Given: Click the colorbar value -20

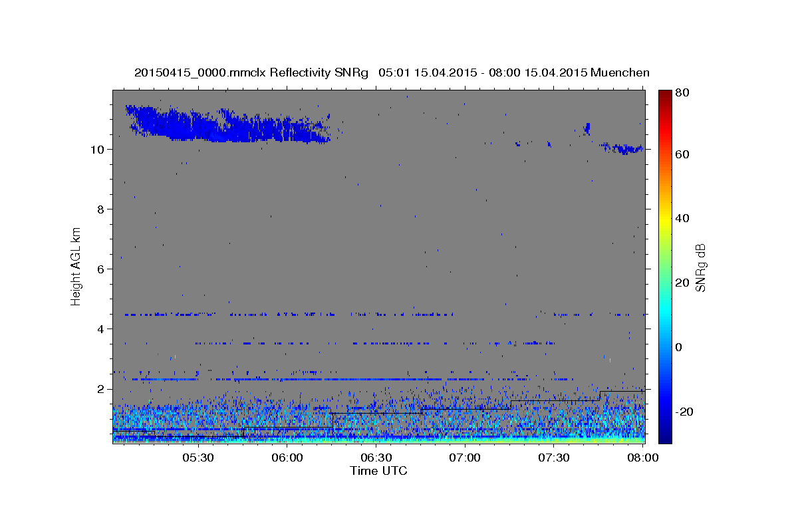Looking at the screenshot, I should point(685,412).
